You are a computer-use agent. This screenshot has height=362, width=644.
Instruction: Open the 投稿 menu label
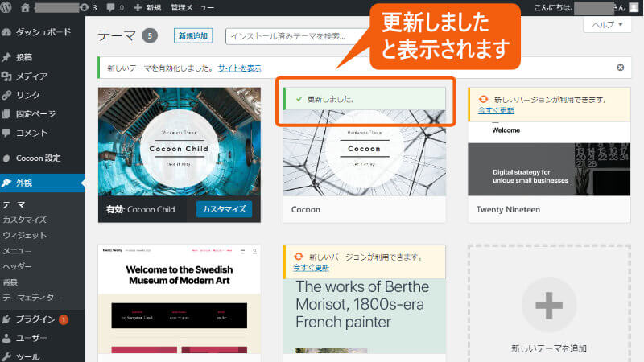pyautogui.click(x=24, y=57)
